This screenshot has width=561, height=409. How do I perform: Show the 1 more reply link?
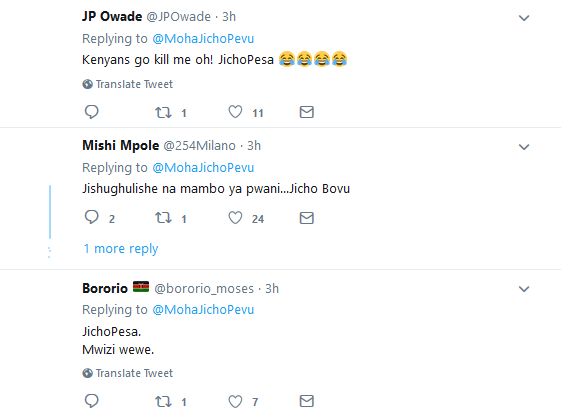121,248
